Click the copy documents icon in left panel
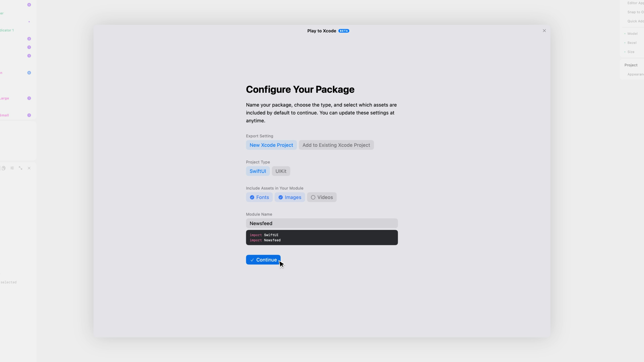 [4, 168]
